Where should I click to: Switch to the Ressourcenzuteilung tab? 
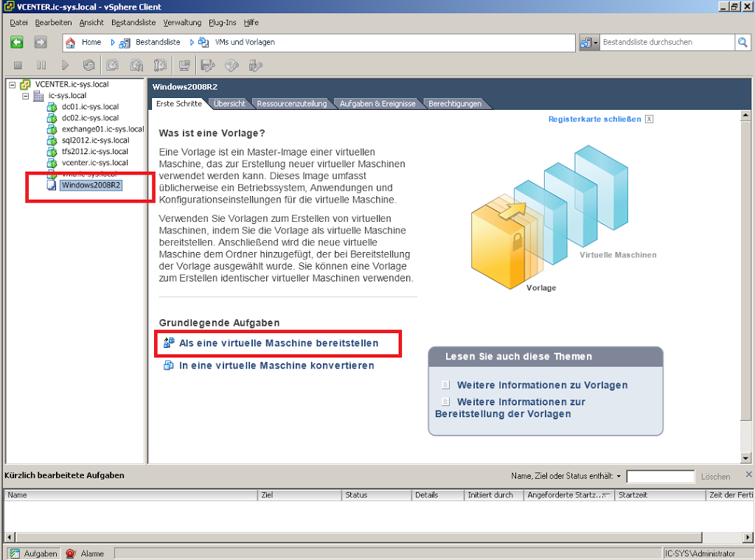tap(291, 104)
